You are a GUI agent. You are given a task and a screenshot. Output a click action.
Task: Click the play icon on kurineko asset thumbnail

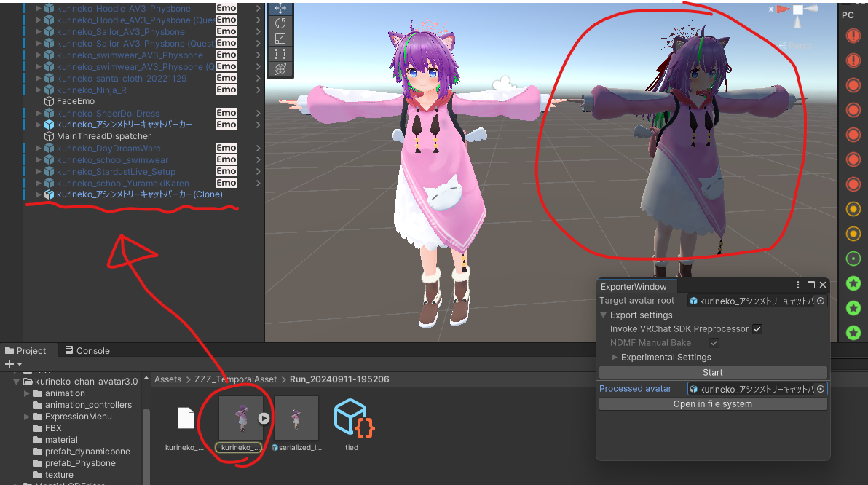coord(264,419)
